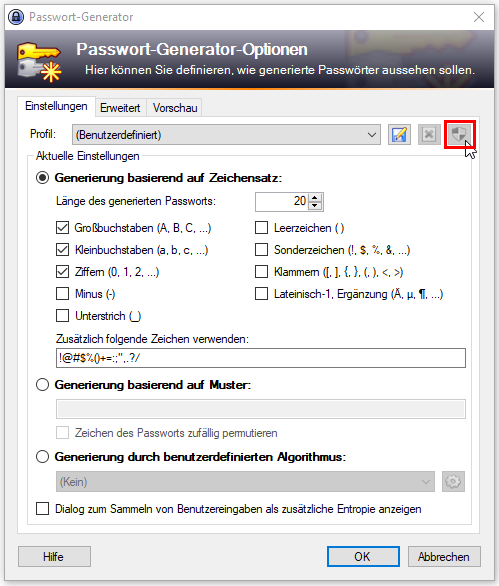The height and width of the screenshot is (586, 499).
Task: Click the additional characters input field
Action: (261, 358)
